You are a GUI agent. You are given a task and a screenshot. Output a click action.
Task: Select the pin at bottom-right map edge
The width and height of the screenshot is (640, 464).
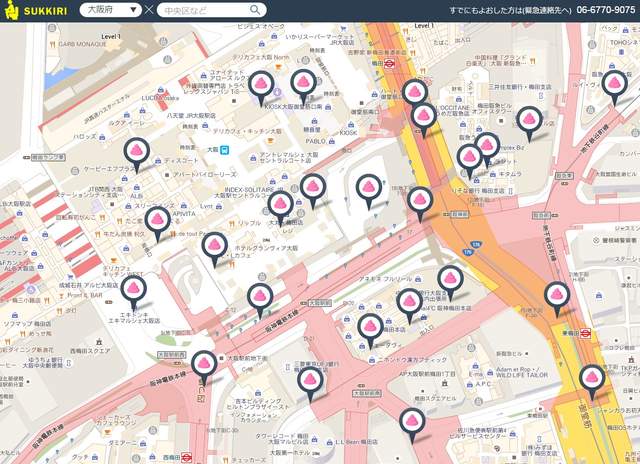592,380
